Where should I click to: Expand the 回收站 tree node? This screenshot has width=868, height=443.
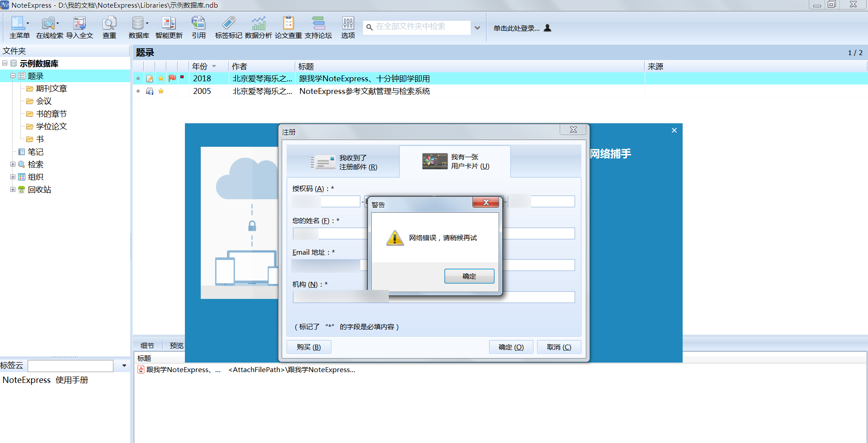(x=13, y=190)
